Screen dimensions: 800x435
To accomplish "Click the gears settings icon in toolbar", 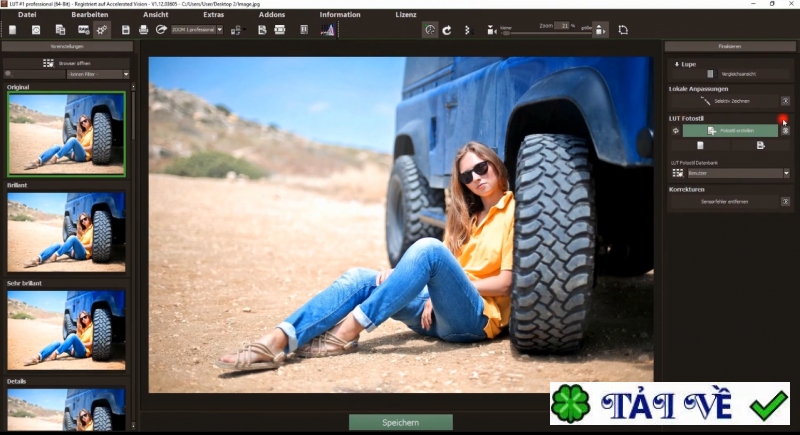I will (102, 30).
